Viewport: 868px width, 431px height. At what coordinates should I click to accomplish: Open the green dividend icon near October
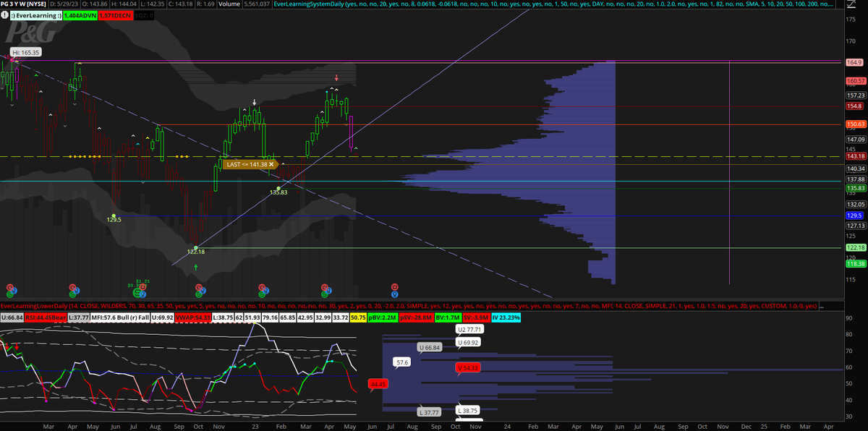point(199,294)
